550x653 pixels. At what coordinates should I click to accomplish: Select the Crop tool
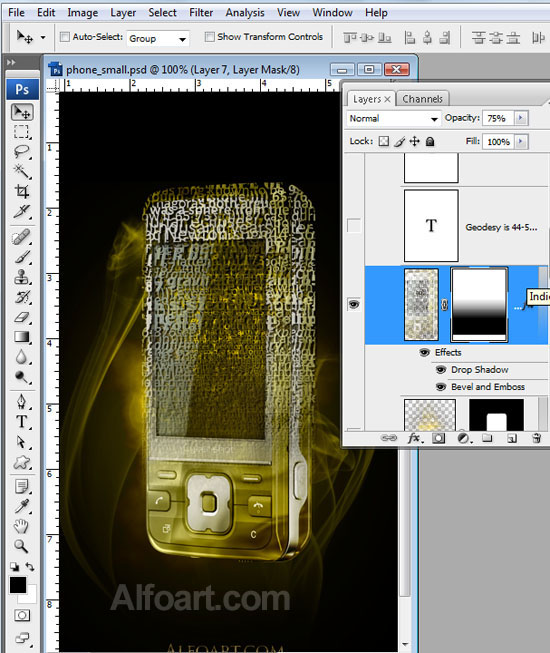(21, 192)
